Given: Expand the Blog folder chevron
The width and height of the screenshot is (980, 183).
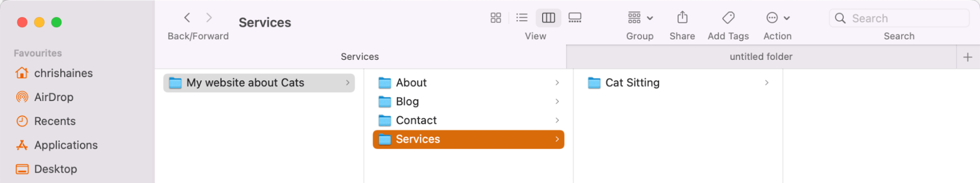Looking at the screenshot, I should pyautogui.click(x=557, y=102).
